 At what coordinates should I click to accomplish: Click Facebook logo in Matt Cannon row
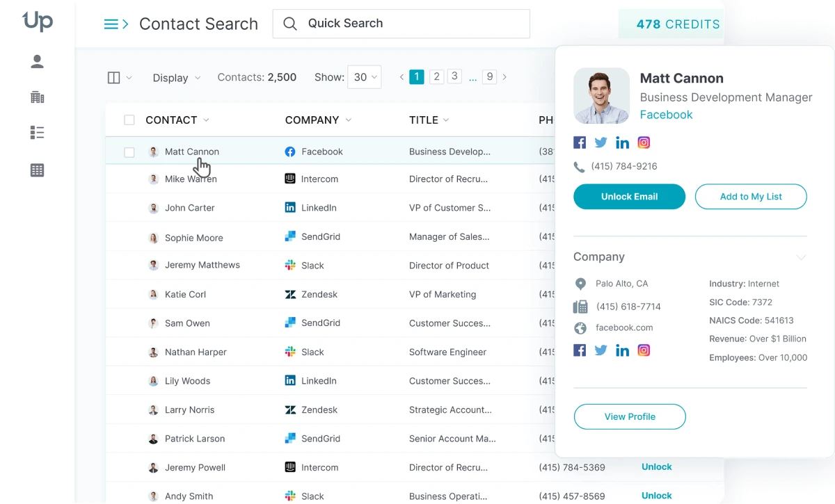[290, 152]
